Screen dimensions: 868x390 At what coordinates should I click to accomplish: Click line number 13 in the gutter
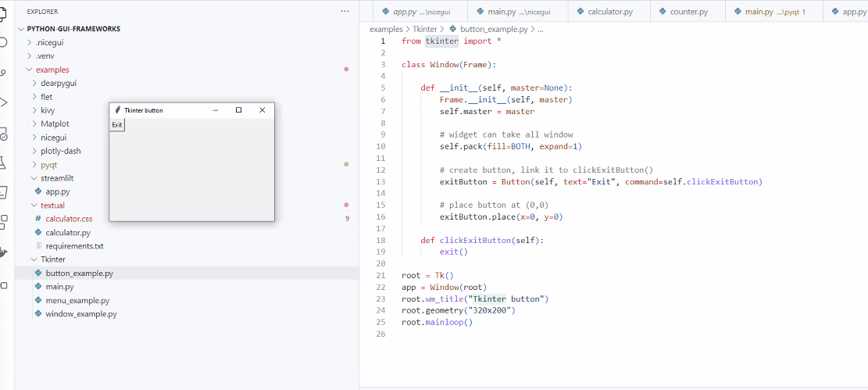coord(380,181)
